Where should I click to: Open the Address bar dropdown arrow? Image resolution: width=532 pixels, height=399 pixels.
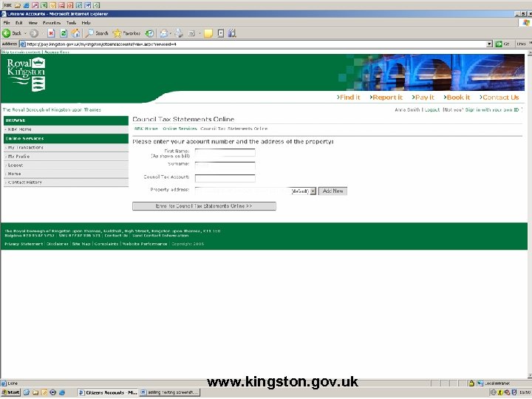coord(489,44)
